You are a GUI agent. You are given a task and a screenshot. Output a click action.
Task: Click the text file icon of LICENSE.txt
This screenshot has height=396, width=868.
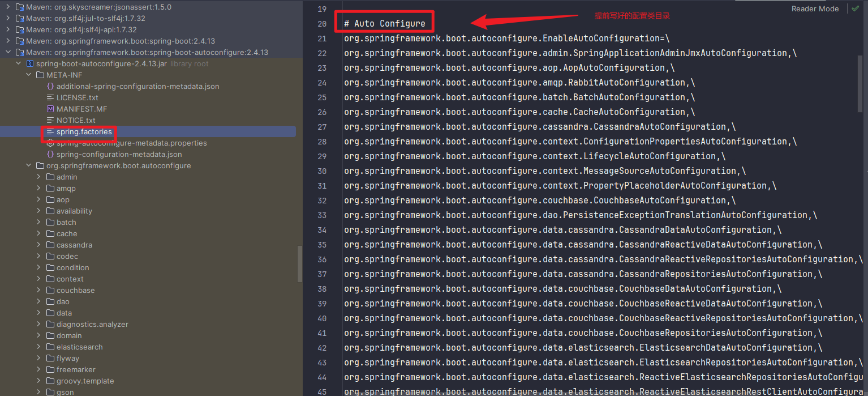coord(50,98)
